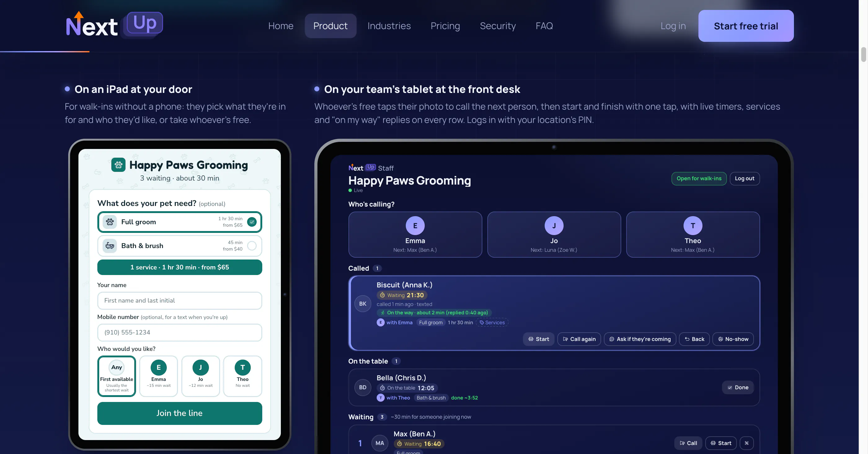868x454 pixels.
Task: Select the Full groom service option
Action: click(x=179, y=222)
